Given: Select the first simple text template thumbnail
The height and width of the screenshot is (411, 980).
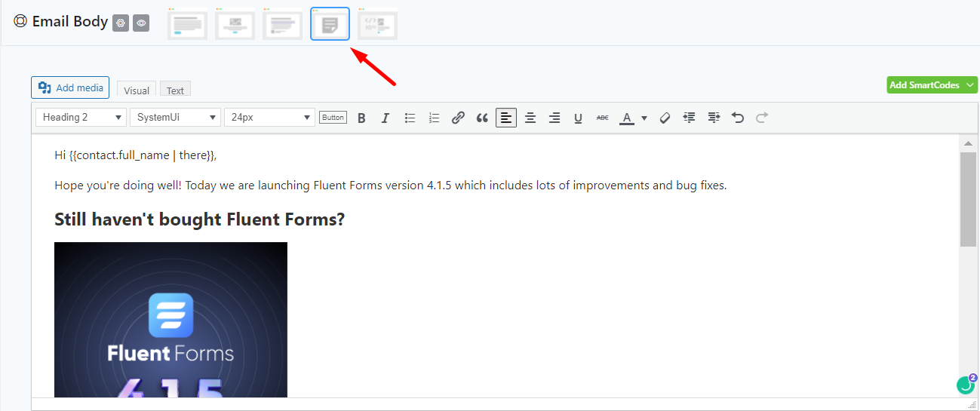Looking at the screenshot, I should pos(187,23).
